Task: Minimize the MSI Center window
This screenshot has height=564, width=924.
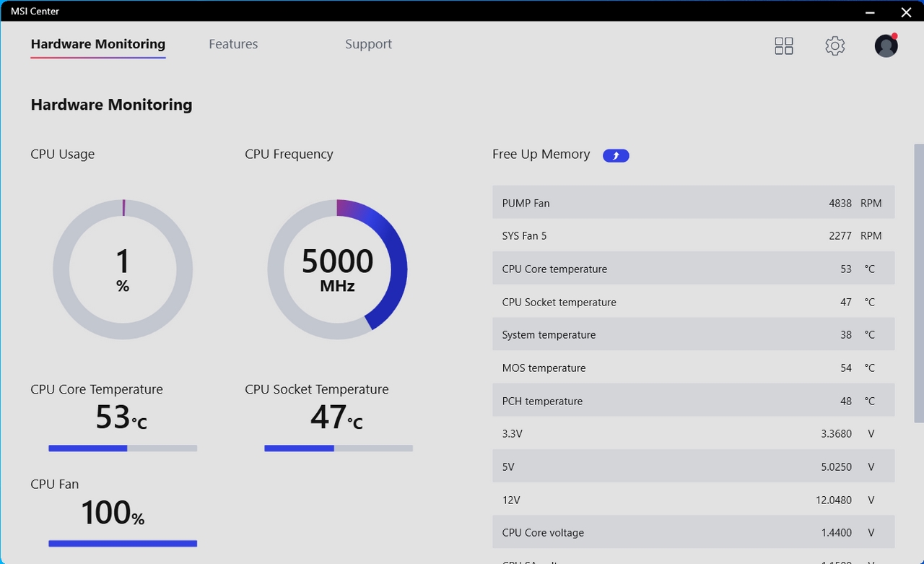Action: point(871,12)
